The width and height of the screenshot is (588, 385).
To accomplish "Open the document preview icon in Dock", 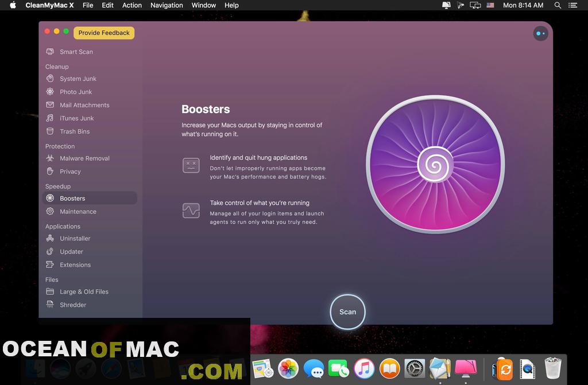I will 527,368.
